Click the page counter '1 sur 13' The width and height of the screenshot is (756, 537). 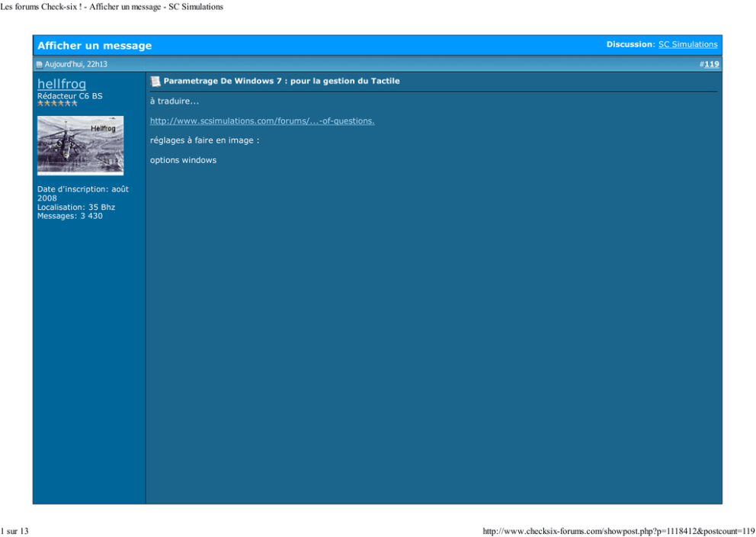14,531
